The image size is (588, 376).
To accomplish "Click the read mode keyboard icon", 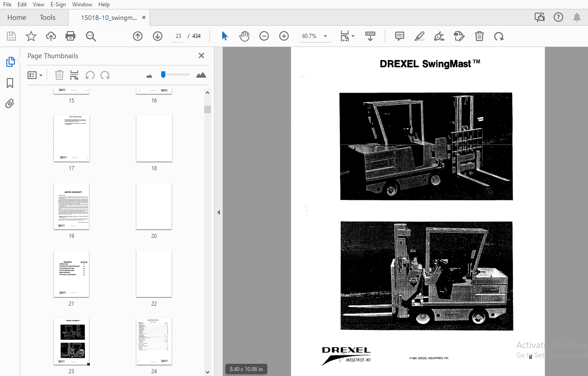I will 370,36.
